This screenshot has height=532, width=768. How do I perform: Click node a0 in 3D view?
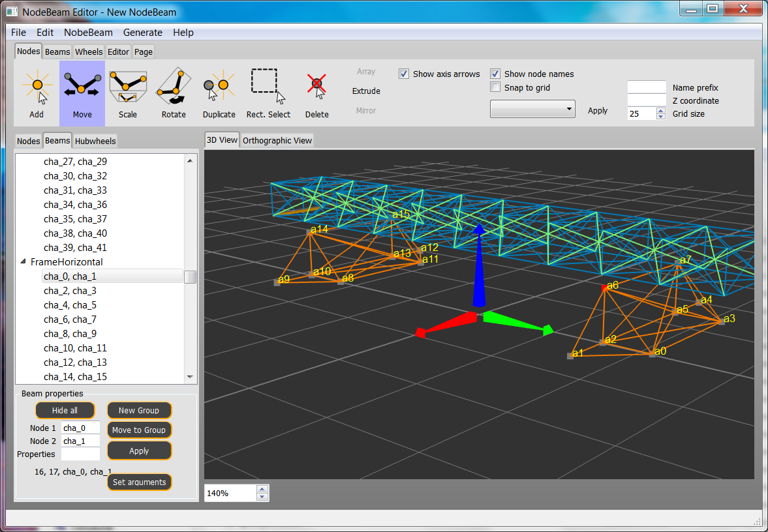pos(652,354)
